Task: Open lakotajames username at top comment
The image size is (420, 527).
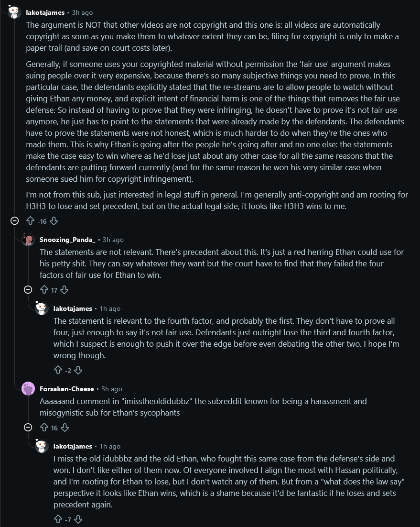Action: coord(45,12)
